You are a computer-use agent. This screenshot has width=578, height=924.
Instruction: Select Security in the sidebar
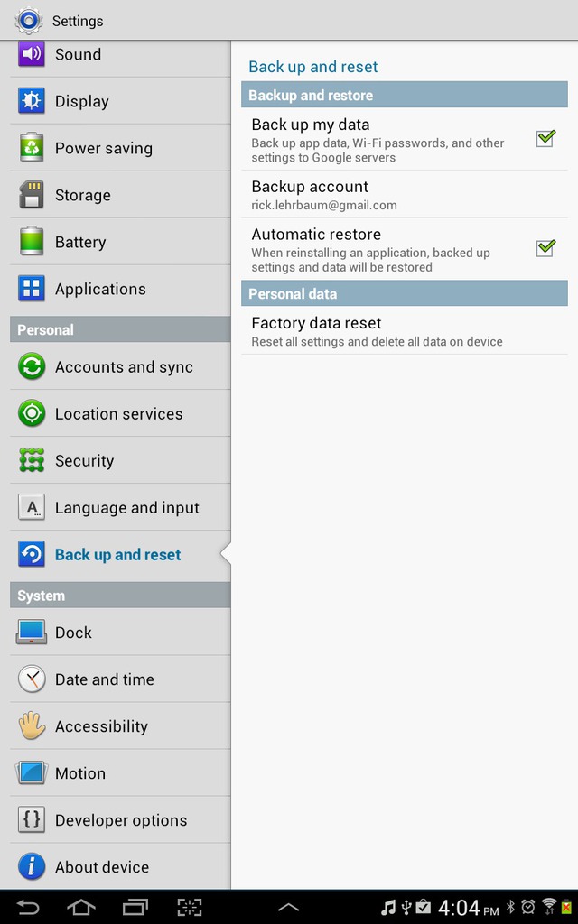(120, 460)
